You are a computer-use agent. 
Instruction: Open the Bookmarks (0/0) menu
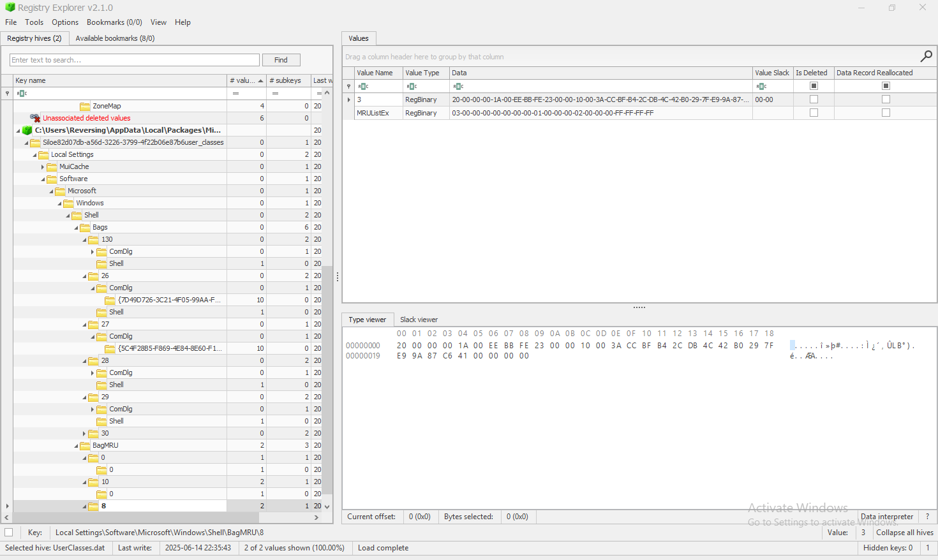tap(114, 22)
